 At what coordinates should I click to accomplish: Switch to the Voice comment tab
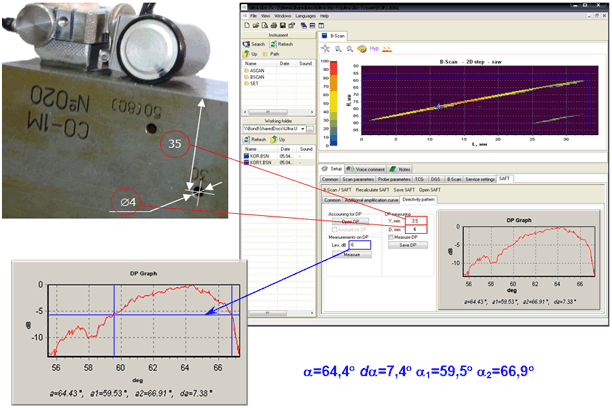tap(367, 169)
